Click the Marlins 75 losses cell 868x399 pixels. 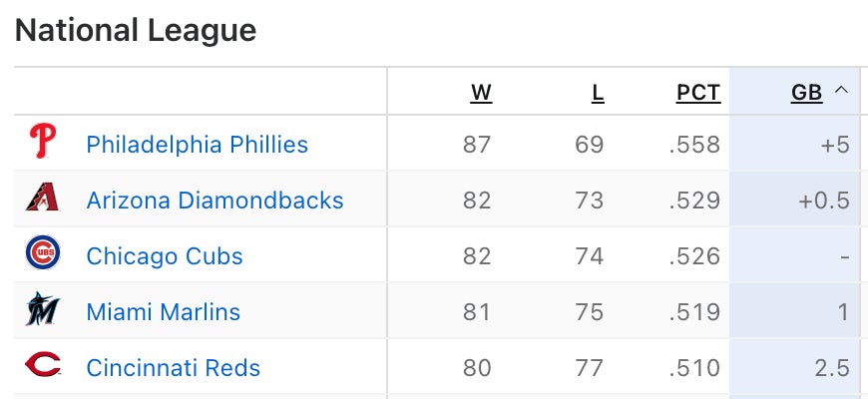pos(589,312)
